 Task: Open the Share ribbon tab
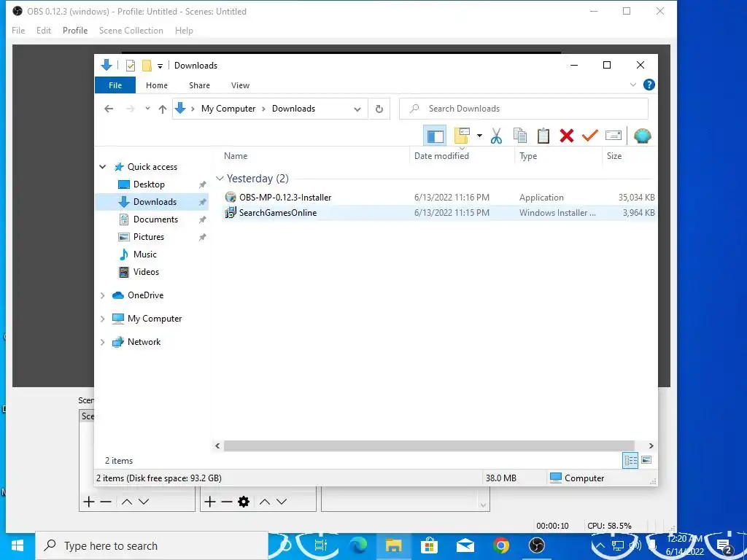click(x=199, y=85)
